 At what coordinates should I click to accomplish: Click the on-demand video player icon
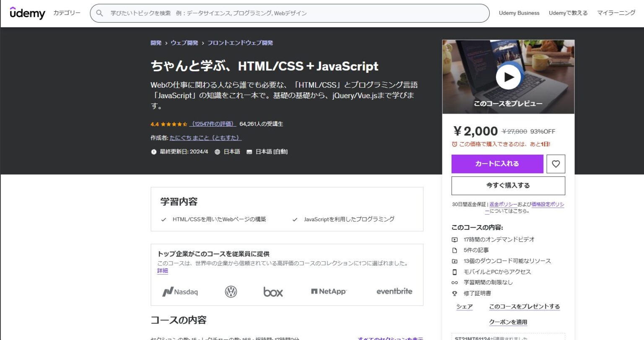pyautogui.click(x=454, y=239)
